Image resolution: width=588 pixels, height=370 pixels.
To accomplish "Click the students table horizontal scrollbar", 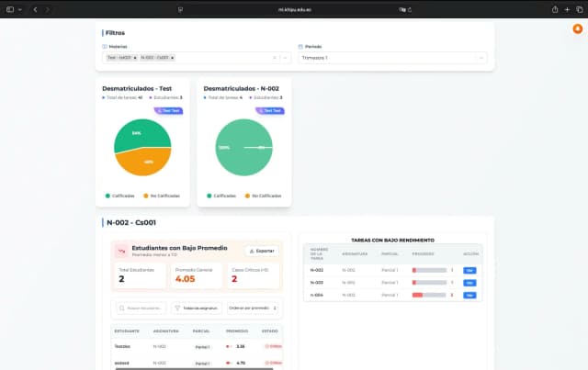I will (194, 369).
